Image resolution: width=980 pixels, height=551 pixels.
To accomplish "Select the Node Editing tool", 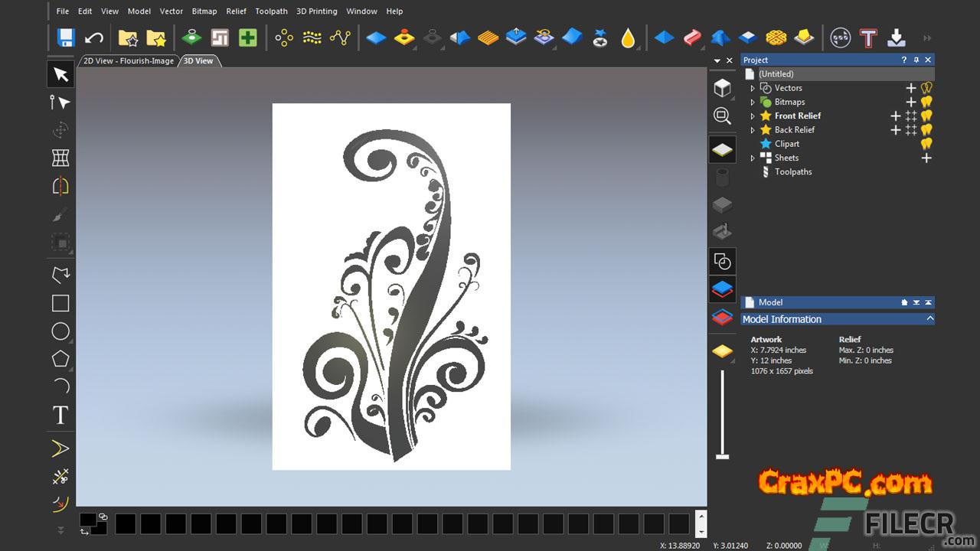I will tap(60, 103).
